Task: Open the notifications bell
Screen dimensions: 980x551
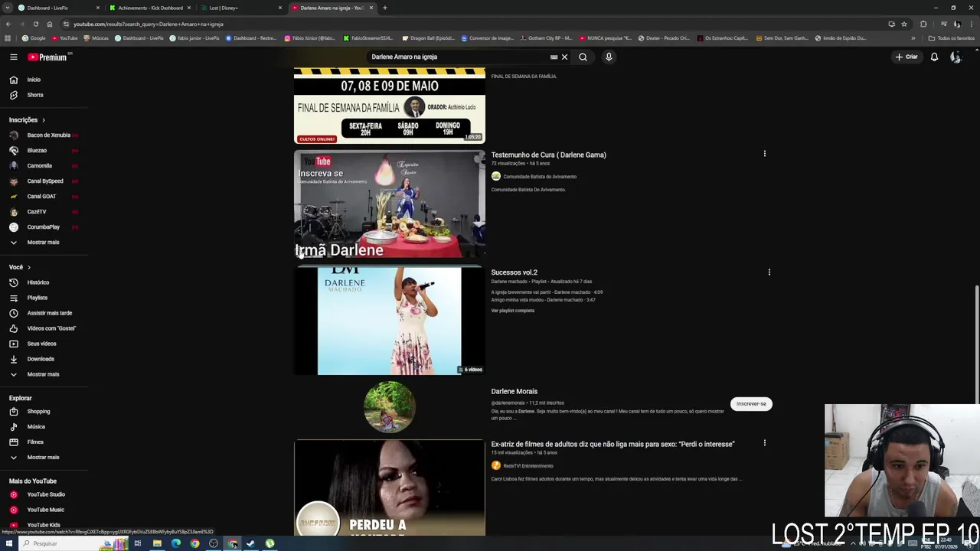Action: point(934,57)
